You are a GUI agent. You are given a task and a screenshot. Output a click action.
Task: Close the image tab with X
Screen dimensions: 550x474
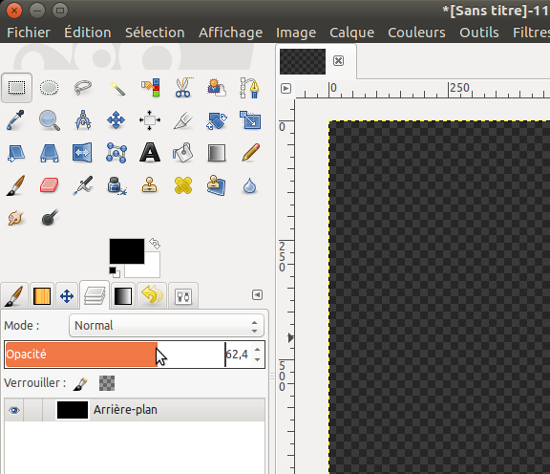coord(338,61)
